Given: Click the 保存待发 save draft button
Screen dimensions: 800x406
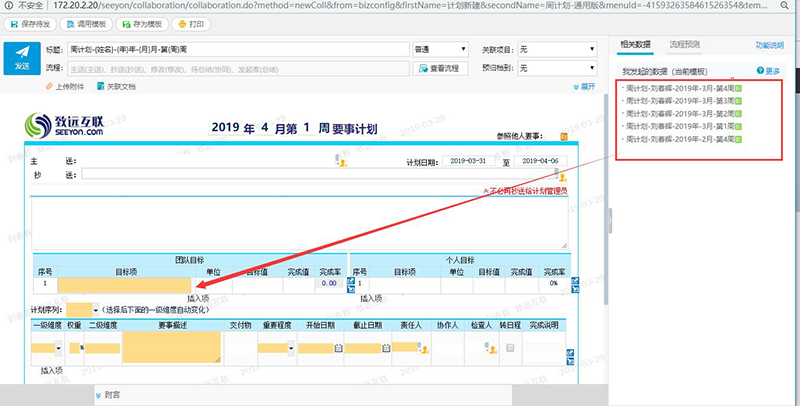Looking at the screenshot, I should coord(30,23).
